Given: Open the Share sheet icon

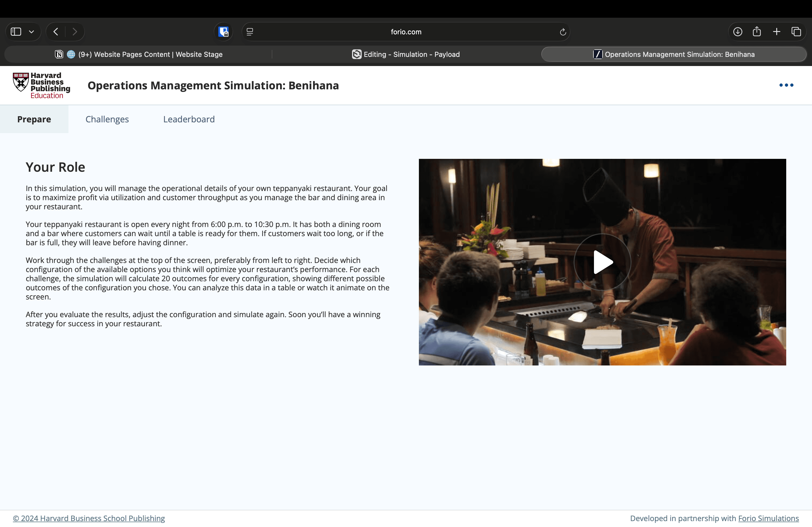Looking at the screenshot, I should (757, 32).
